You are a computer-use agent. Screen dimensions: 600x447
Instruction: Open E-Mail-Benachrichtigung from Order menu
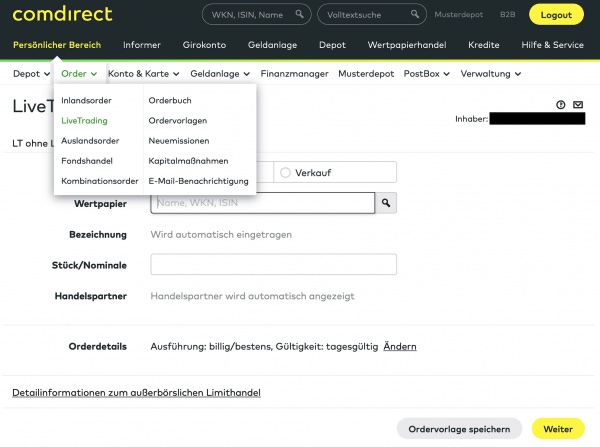tap(198, 181)
